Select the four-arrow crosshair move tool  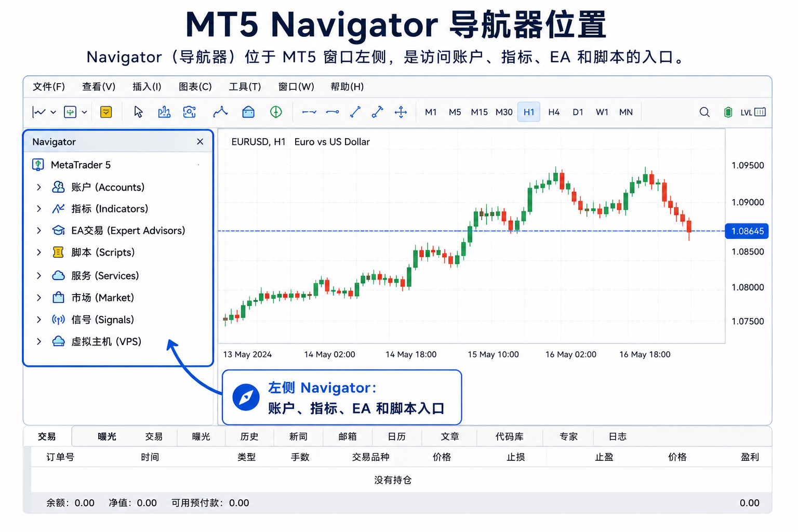401,112
